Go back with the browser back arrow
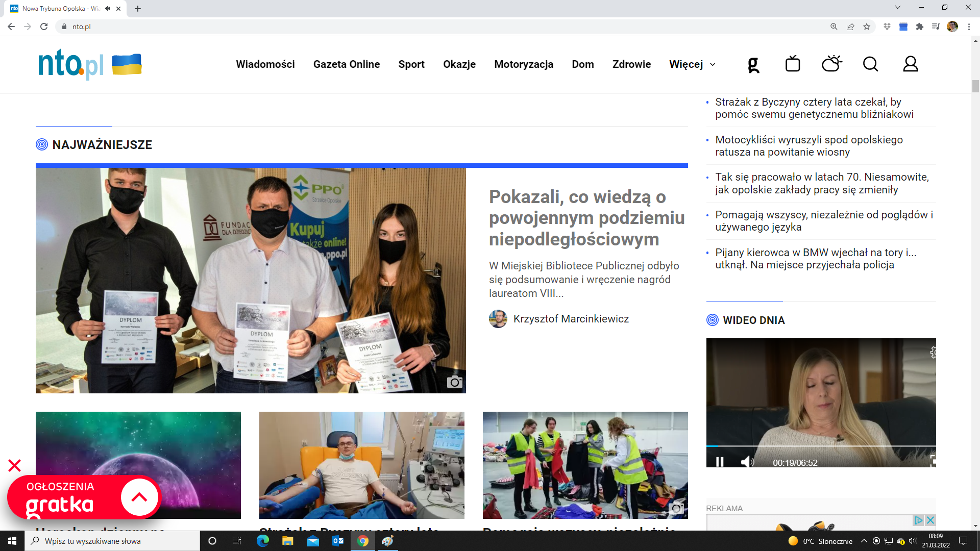Viewport: 980px width, 551px height. [11, 27]
